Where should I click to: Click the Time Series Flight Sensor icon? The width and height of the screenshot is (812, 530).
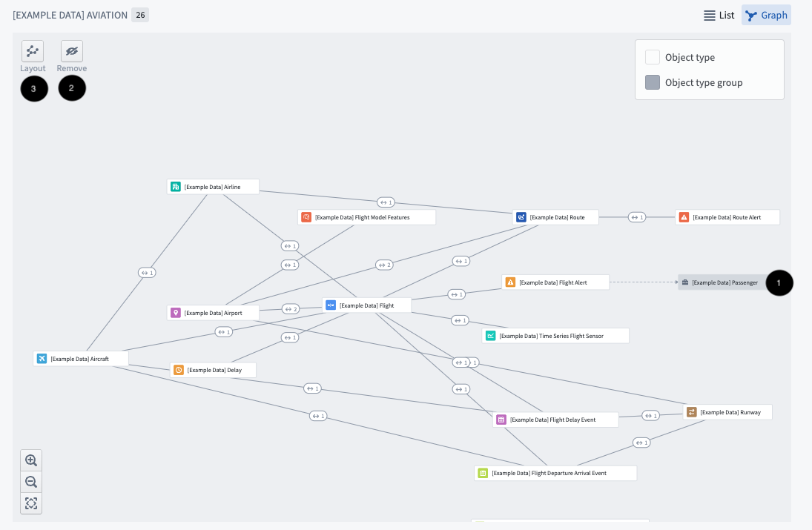click(x=491, y=335)
